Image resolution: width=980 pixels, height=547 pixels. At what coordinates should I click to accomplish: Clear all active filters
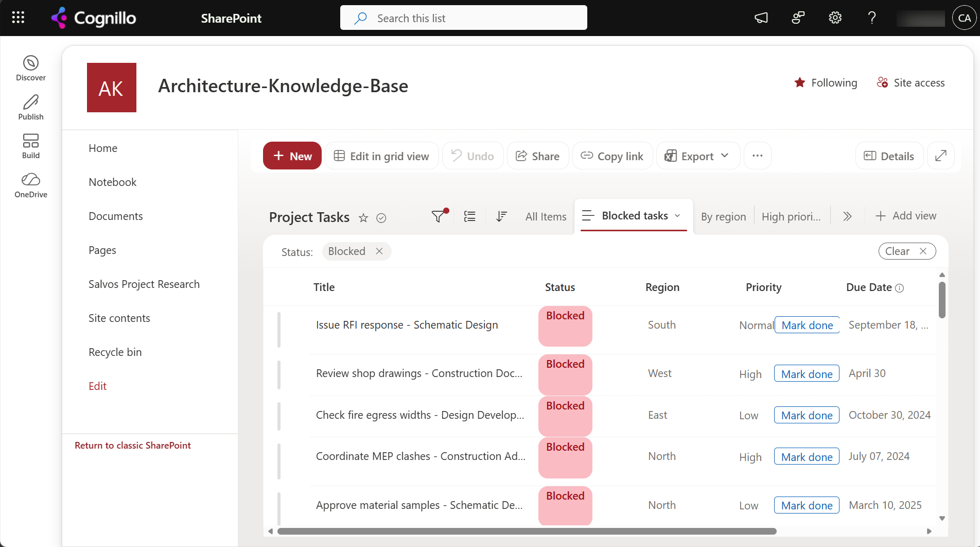907,251
